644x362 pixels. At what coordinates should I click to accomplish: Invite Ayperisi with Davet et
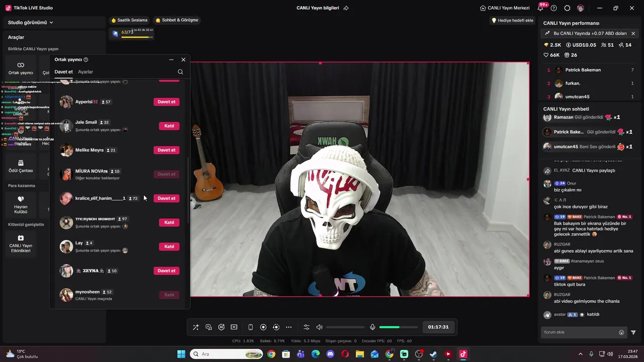(x=167, y=102)
